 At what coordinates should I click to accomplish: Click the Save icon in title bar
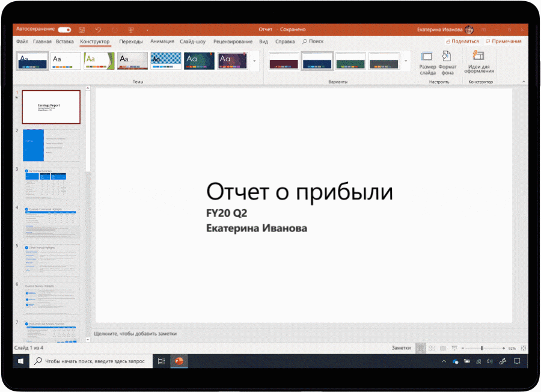[82, 29]
